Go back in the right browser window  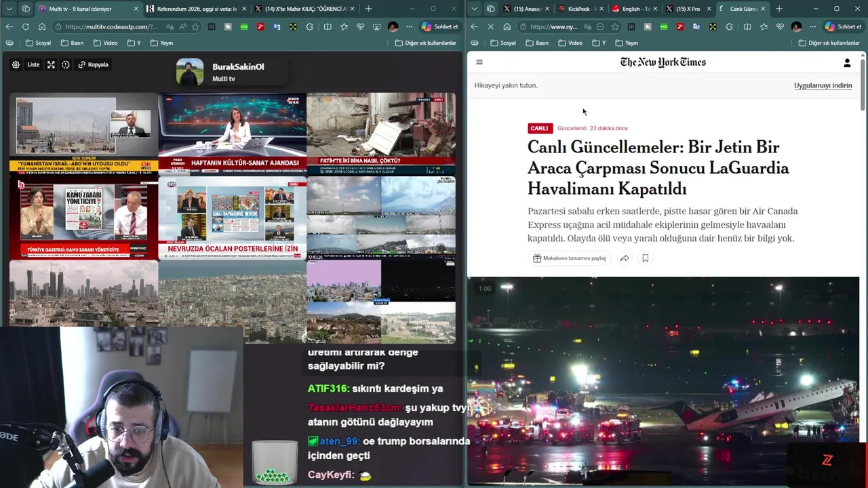[474, 26]
